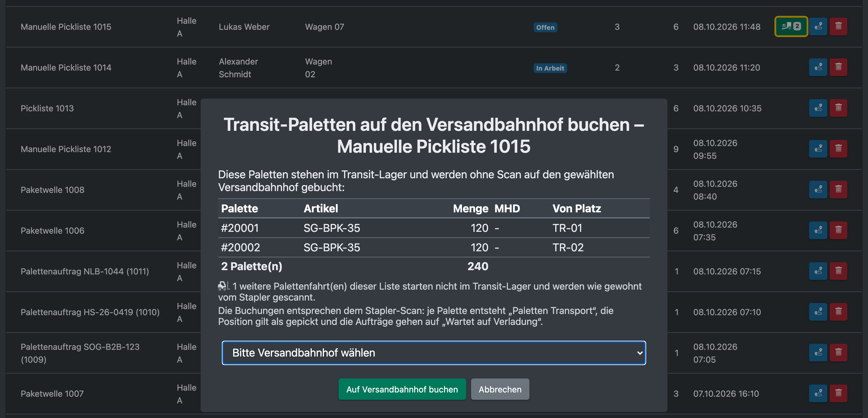Delete Paketwelle 1006 via trash icon

[838, 230]
